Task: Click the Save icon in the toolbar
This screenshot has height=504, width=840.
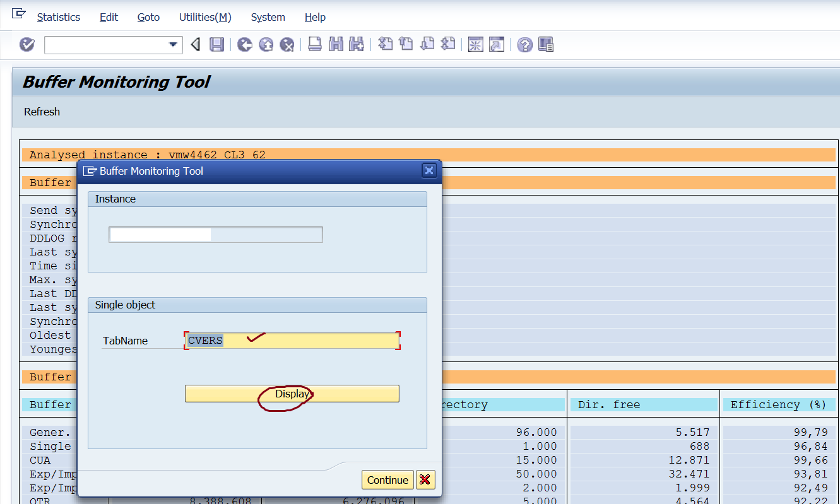Action: click(216, 44)
